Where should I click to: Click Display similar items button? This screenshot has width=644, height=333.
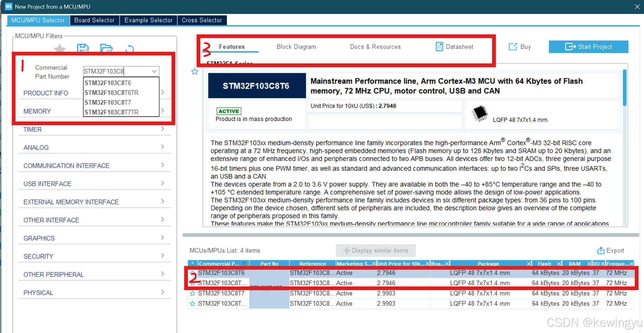pyautogui.click(x=375, y=251)
